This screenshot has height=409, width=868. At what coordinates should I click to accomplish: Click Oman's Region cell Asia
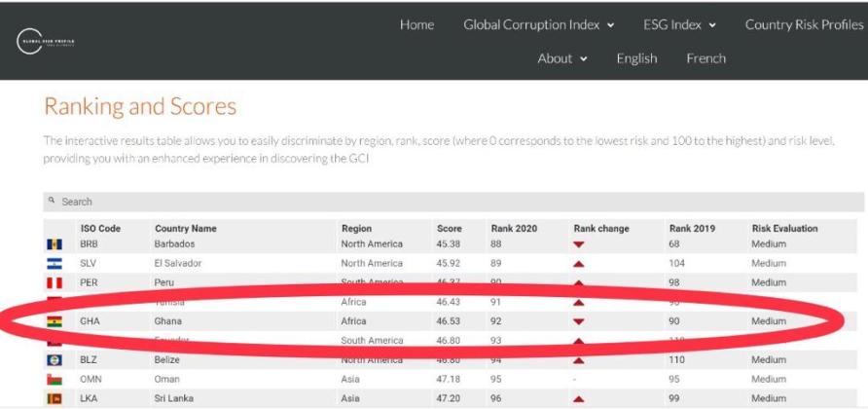pos(350,380)
